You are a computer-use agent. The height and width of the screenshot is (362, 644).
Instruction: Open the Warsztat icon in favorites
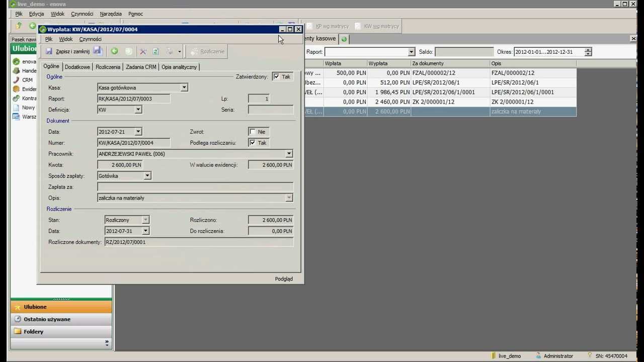click(x=16, y=117)
